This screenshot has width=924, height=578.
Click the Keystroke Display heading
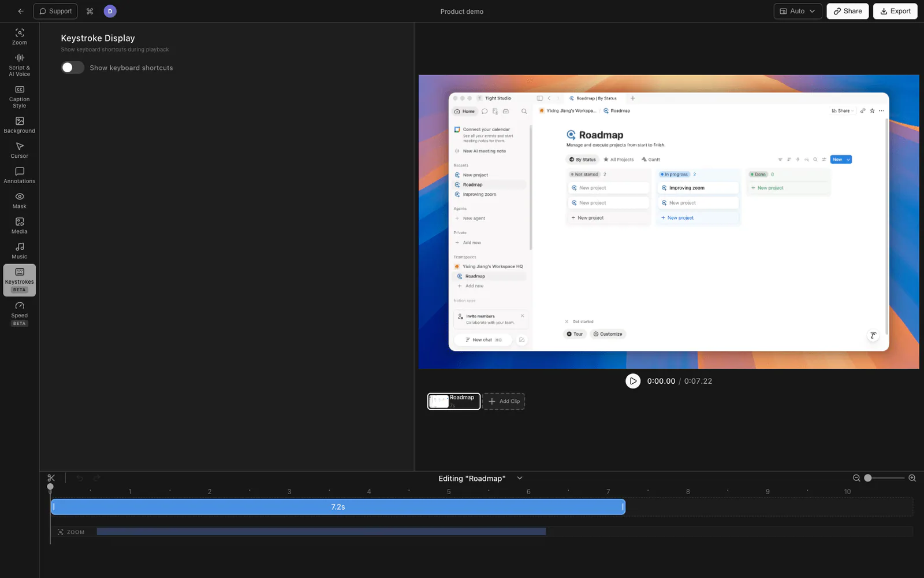(98, 38)
